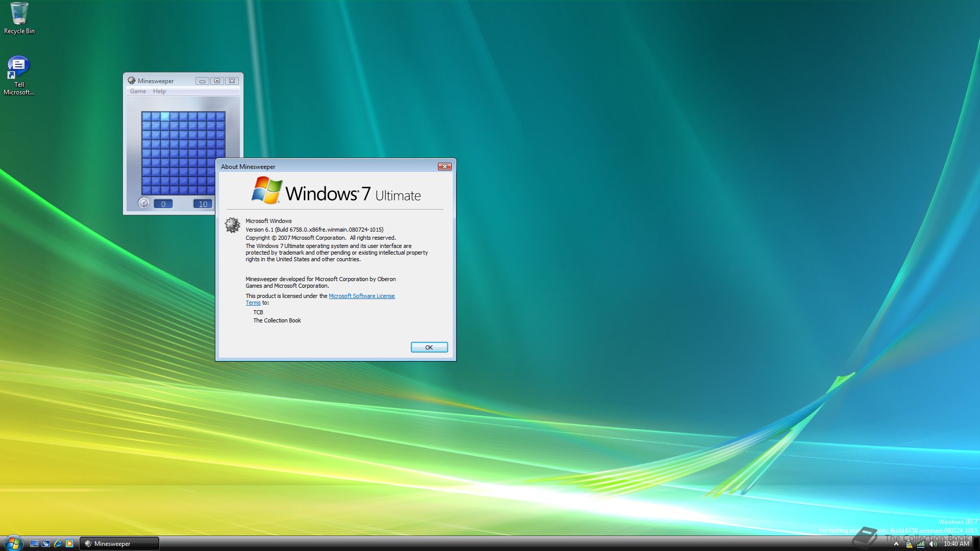Close the Minesweeper window
980x551 pixels.
232,81
